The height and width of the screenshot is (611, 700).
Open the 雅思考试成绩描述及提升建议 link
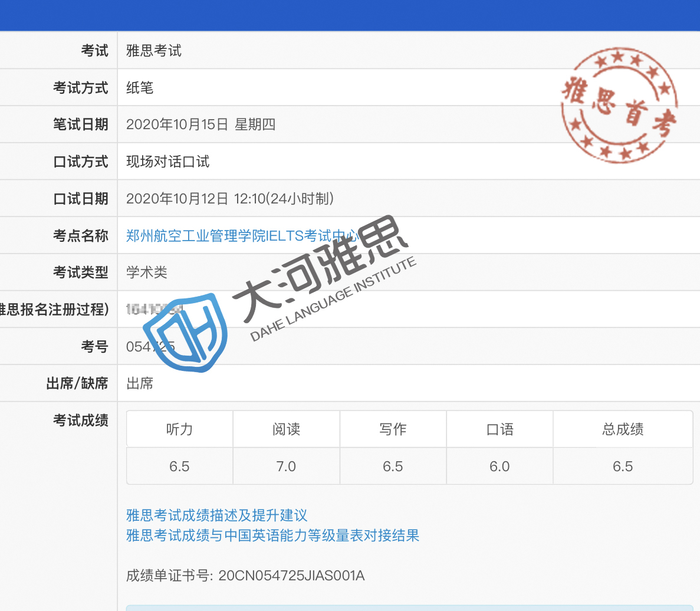[217, 515]
